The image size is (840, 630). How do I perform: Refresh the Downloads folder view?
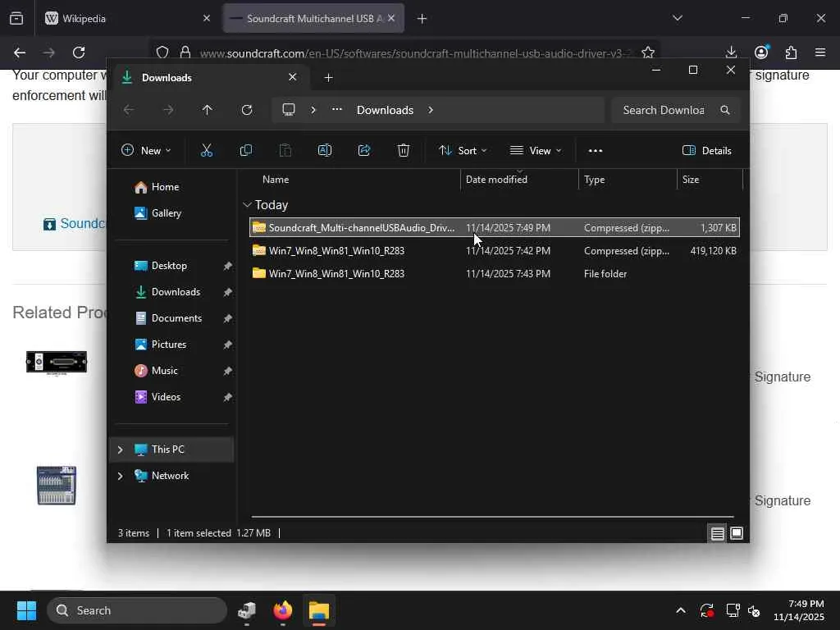(x=247, y=110)
